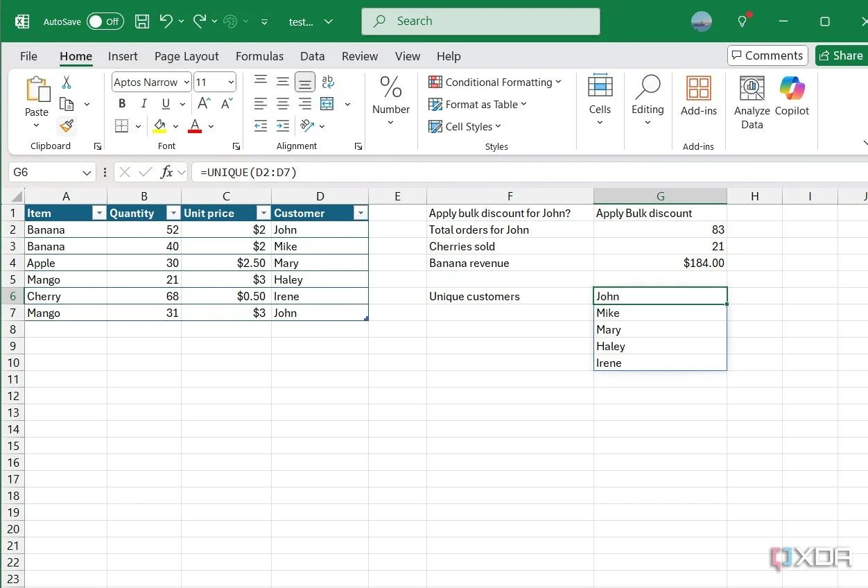Viewport: 868px width, 588px height.
Task: Toggle Wrap Text button
Action: pos(328,82)
